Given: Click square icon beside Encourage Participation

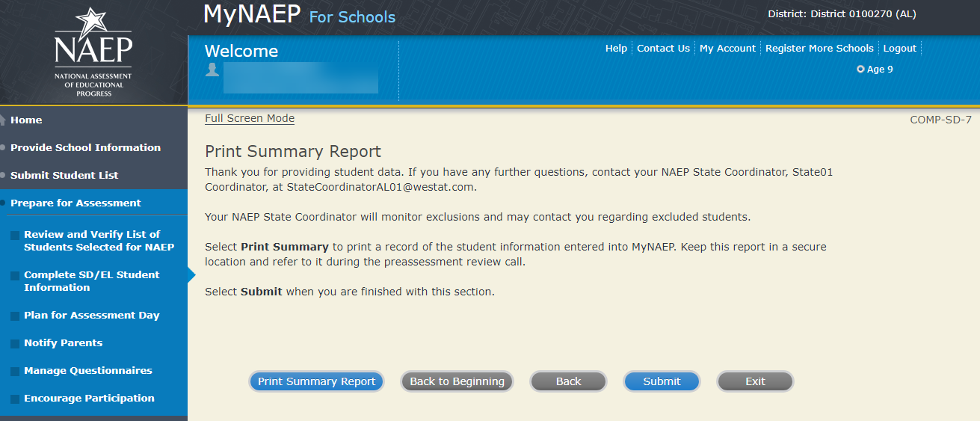Looking at the screenshot, I should click(15, 399).
